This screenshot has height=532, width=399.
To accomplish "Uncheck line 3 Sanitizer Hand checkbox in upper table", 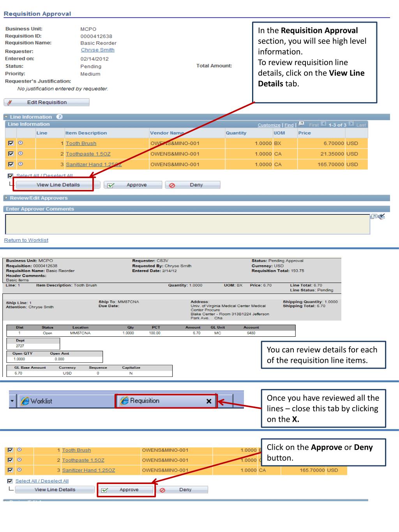I will [11, 164].
